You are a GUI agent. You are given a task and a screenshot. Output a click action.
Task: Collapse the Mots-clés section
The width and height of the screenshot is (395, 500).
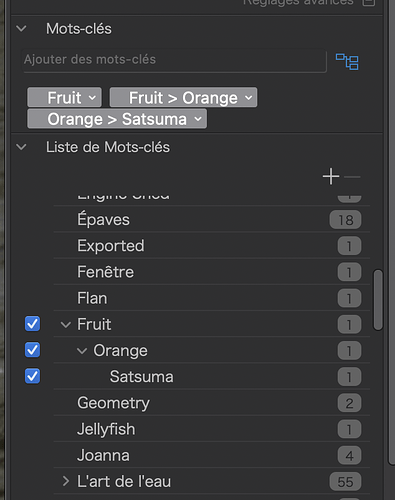click(21, 29)
